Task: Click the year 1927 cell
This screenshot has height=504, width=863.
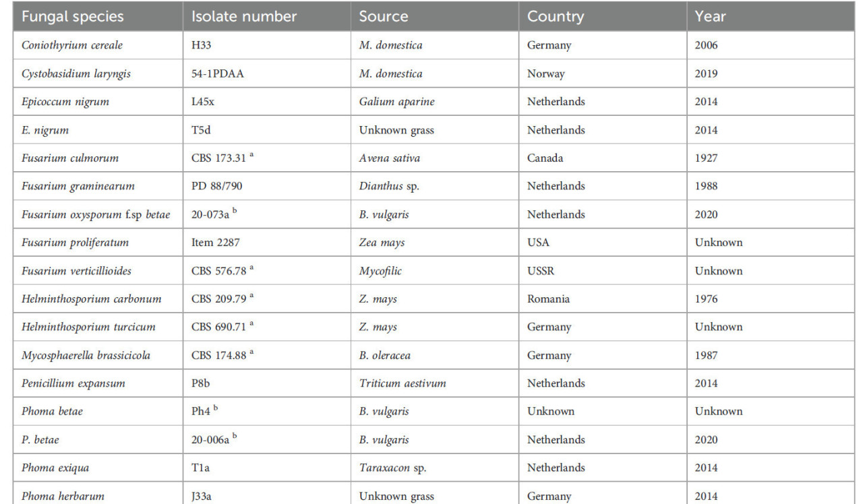Action: coord(706,158)
